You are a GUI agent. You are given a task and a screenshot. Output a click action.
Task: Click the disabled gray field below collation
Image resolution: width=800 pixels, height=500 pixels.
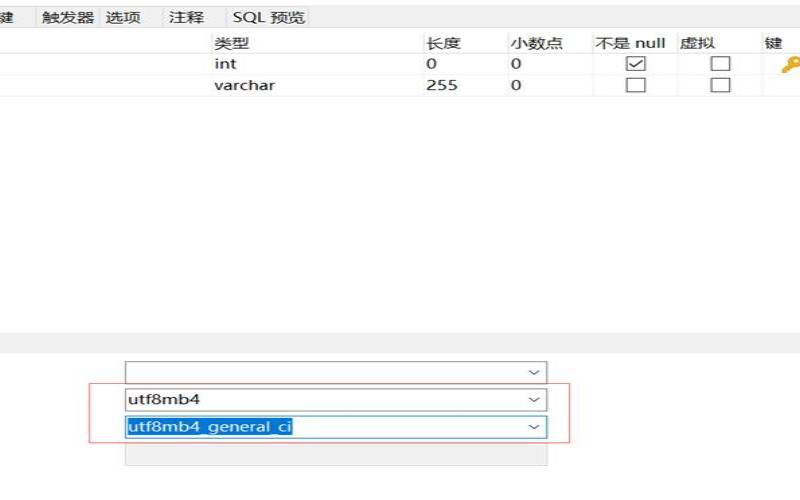coord(336,454)
